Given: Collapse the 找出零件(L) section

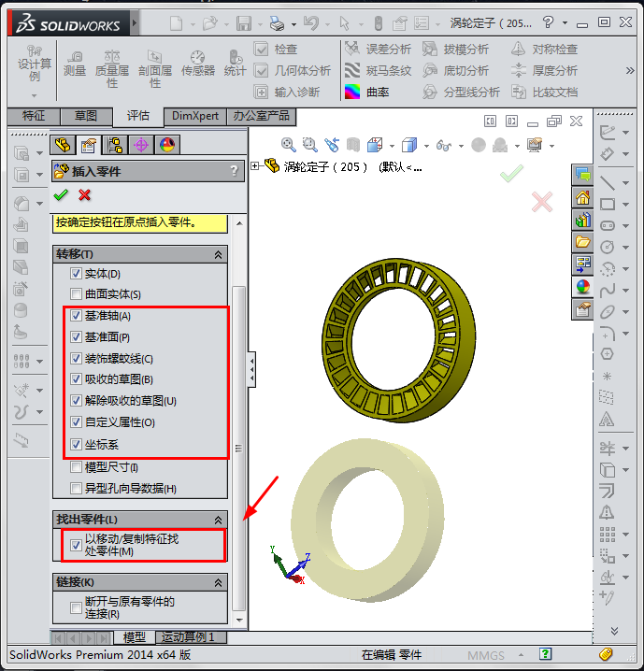Looking at the screenshot, I should 219,520.
